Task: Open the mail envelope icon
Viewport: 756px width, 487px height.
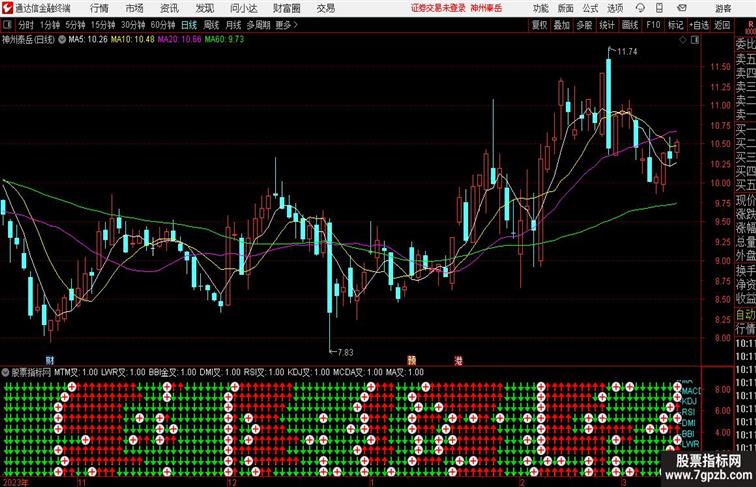Action: 682,8
